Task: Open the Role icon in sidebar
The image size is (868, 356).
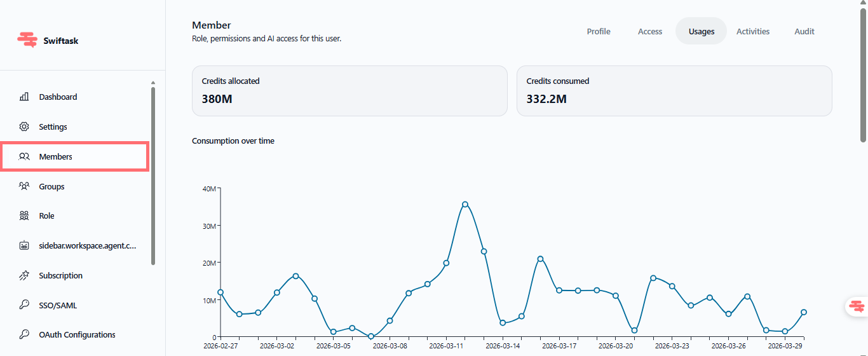Action: pos(24,216)
